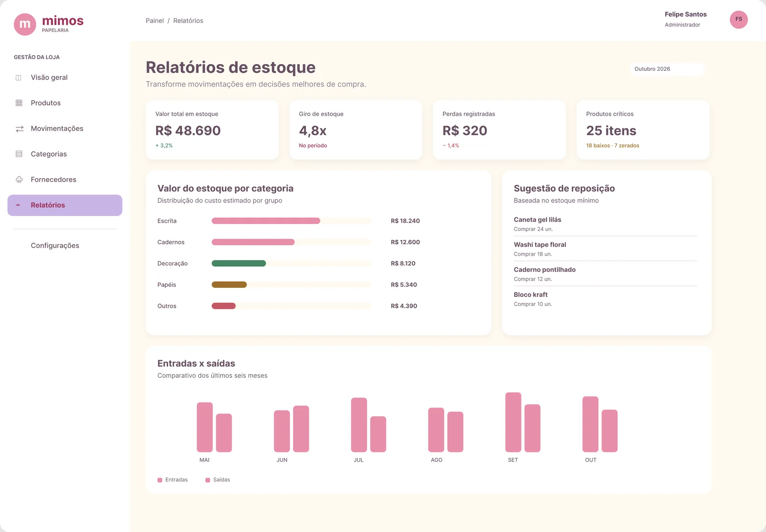Click the Produtos grid icon

pyautogui.click(x=19, y=103)
